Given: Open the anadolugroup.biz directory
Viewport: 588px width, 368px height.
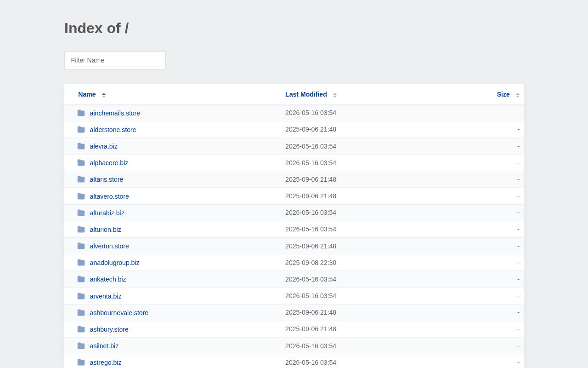Looking at the screenshot, I should [114, 263].
